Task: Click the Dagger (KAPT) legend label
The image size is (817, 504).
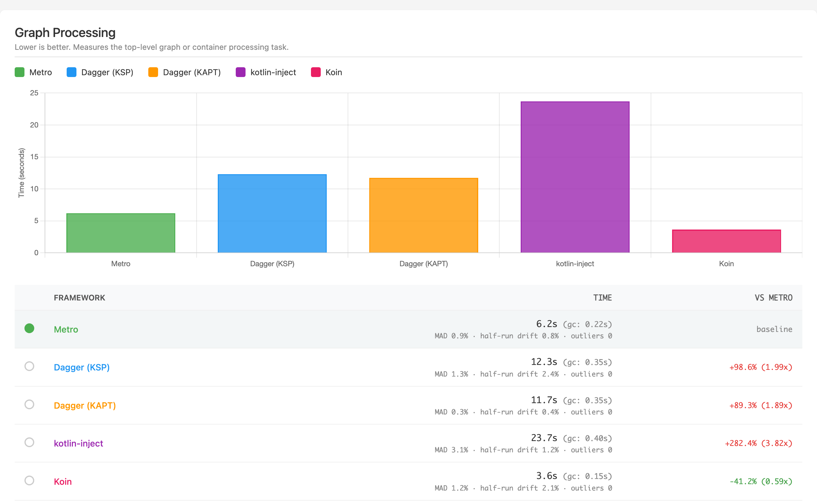Action: [192, 72]
